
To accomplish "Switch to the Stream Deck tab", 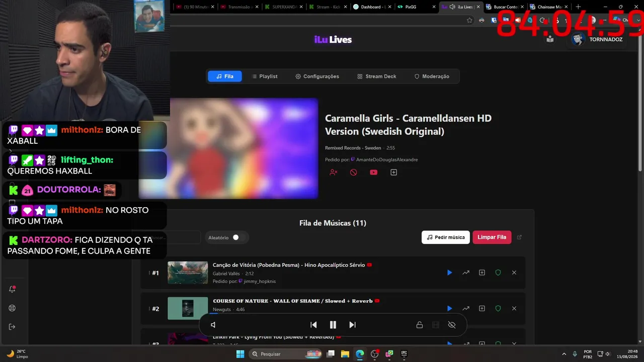I will 377,76.
